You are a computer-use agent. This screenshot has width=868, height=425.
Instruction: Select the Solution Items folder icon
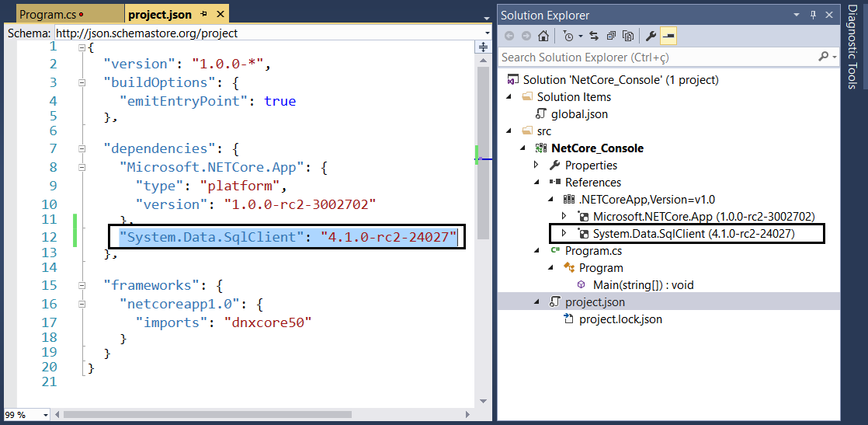click(x=527, y=97)
